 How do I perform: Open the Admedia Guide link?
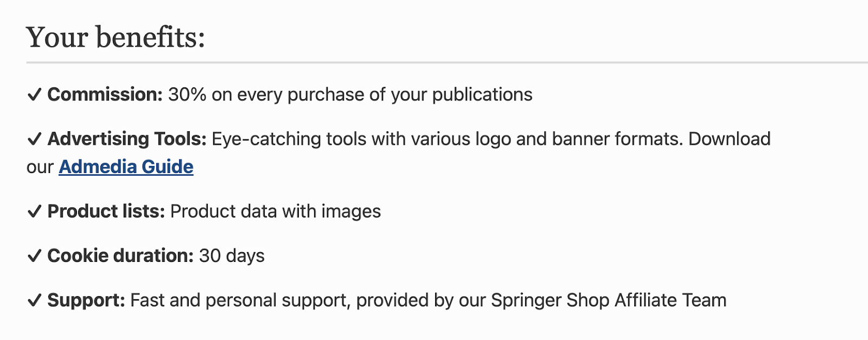[x=126, y=167]
